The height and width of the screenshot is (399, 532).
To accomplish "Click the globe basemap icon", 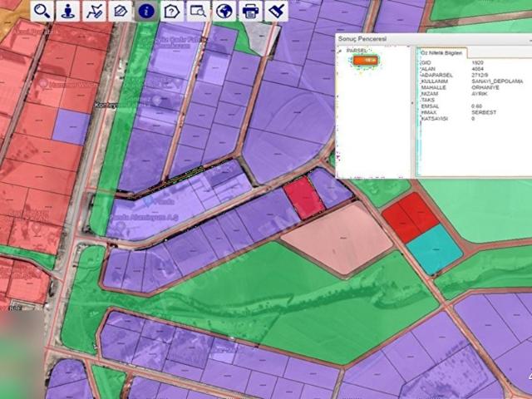I will (x=224, y=11).
